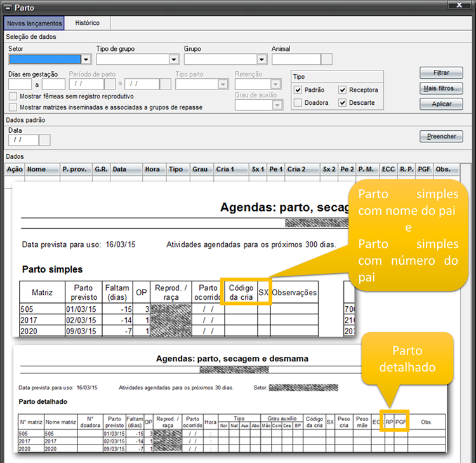
Task: Expand the Tipo parto dropdown
Action: point(223,84)
